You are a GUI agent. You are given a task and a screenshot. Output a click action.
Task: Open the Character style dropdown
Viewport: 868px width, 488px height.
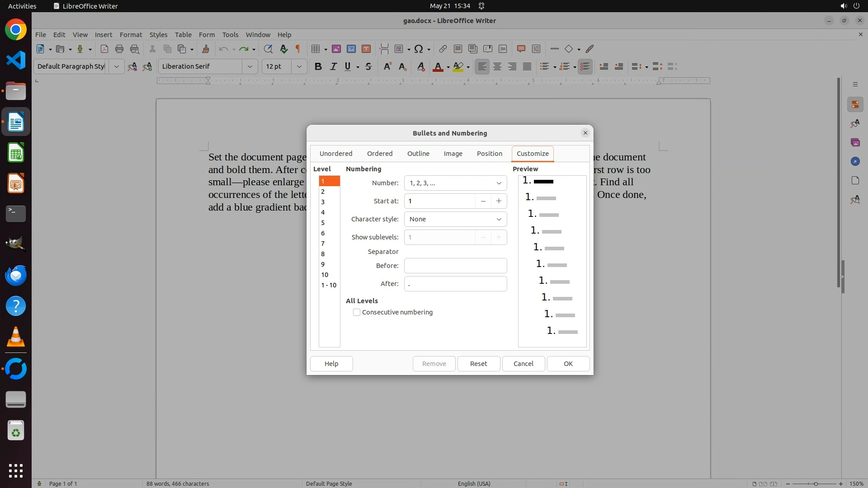click(x=455, y=219)
